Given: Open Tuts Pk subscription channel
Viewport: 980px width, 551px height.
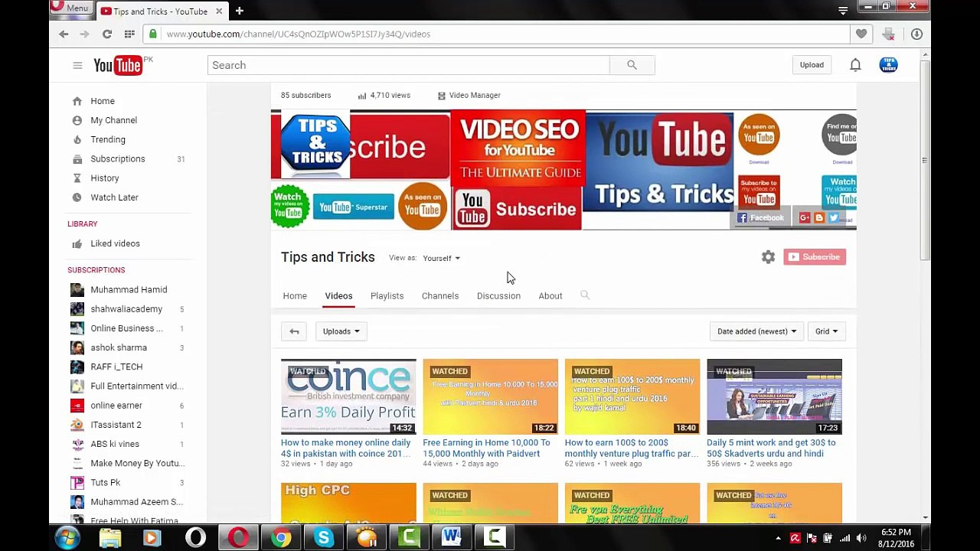Looking at the screenshot, I should [x=105, y=482].
